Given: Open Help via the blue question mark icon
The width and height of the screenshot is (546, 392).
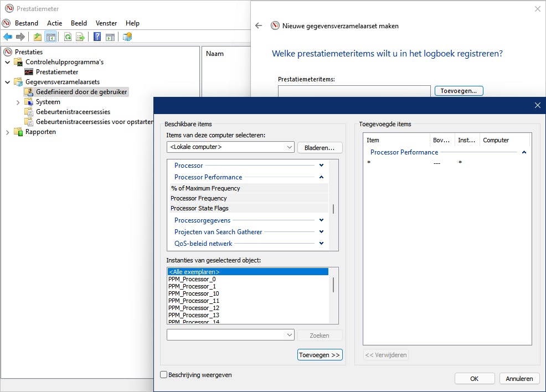Looking at the screenshot, I should point(97,37).
